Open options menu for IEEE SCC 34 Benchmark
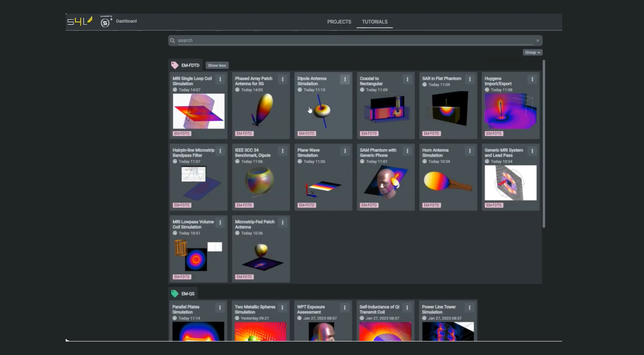The image size is (644, 355). 283,151
